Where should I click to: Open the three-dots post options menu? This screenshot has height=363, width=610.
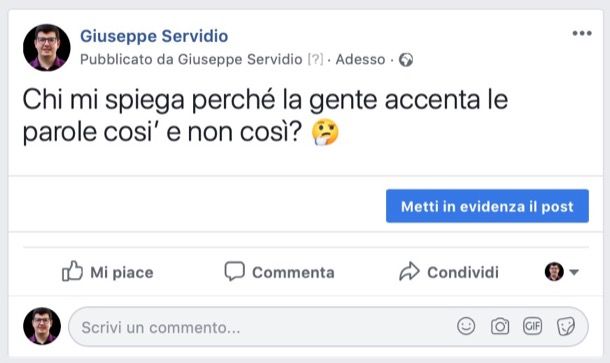click(x=582, y=33)
